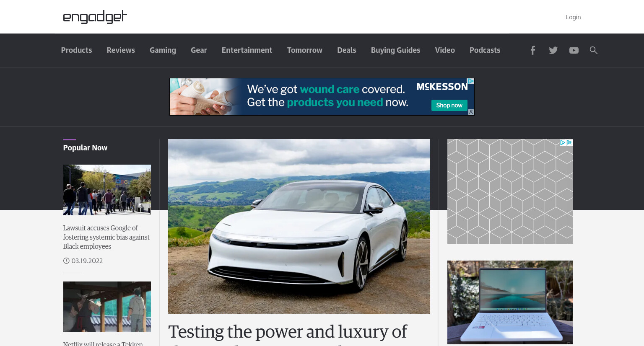Click the Engadget logo
Viewport: 644px width, 346px height.
(x=95, y=17)
